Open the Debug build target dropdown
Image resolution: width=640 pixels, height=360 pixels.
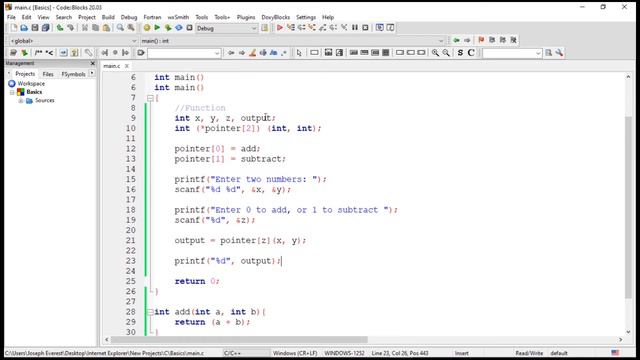(227, 28)
